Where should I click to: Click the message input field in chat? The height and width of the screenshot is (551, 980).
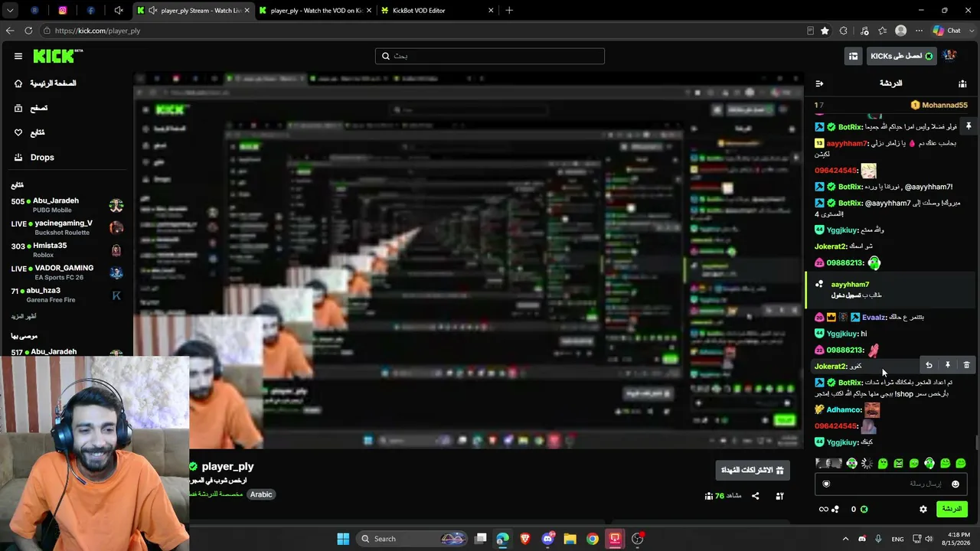click(890, 484)
